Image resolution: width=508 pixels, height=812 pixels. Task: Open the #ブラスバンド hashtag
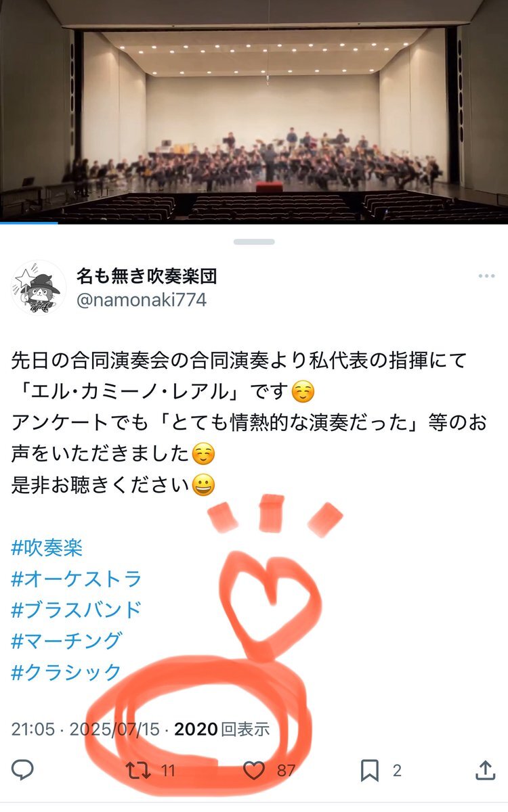pos(77,610)
